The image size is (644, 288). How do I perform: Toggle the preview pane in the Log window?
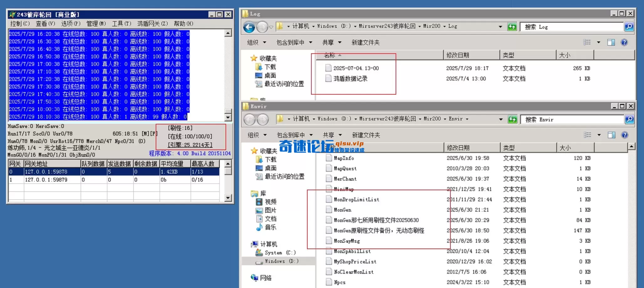pyautogui.click(x=610, y=42)
